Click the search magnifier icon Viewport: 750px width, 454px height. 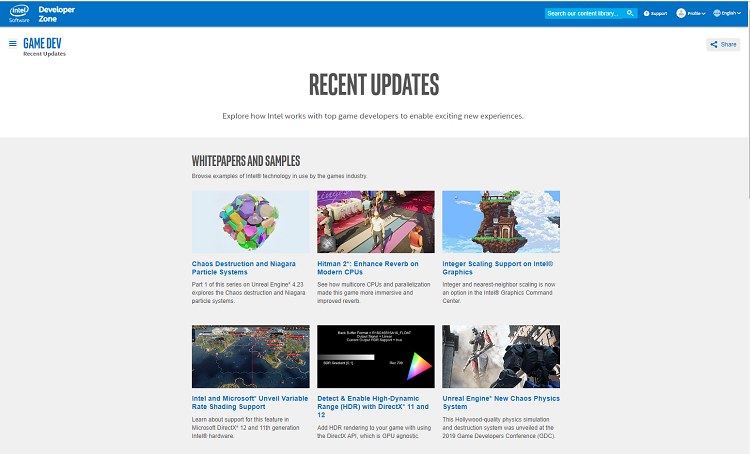(630, 13)
